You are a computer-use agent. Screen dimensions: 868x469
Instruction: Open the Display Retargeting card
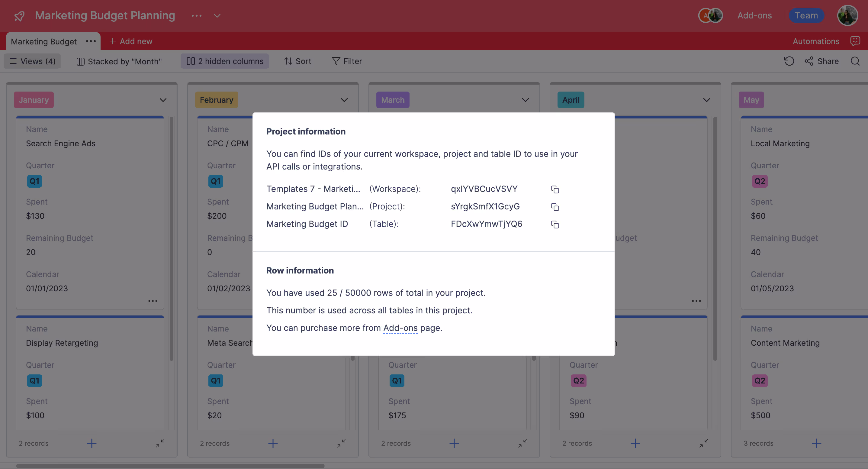[x=90, y=373]
